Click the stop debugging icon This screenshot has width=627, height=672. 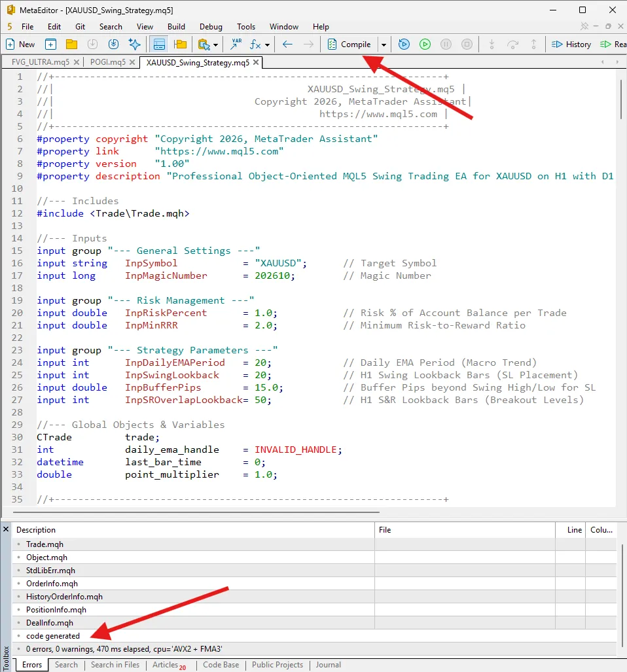[x=467, y=44]
